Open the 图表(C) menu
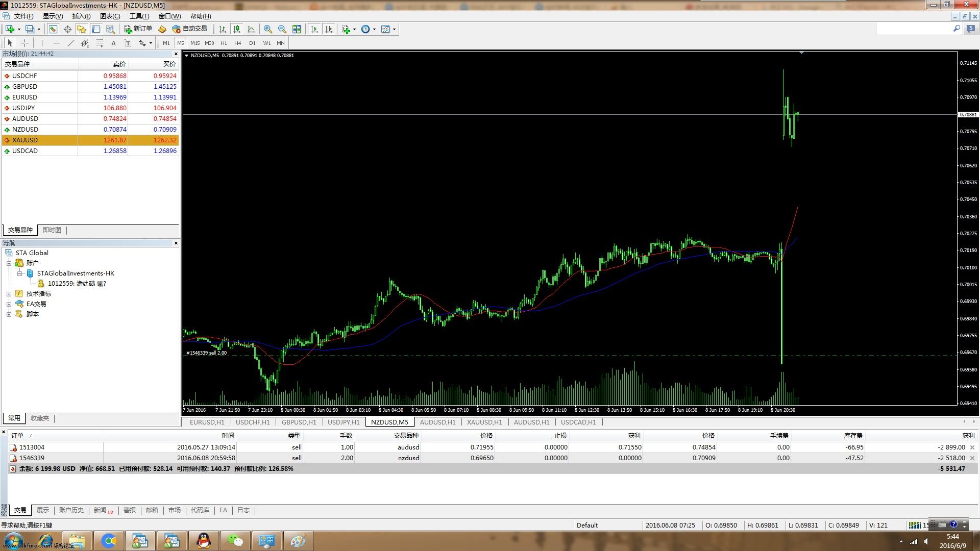 (110, 16)
